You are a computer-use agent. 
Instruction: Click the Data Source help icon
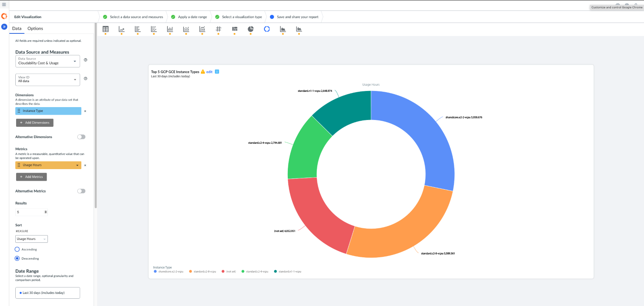85,60
